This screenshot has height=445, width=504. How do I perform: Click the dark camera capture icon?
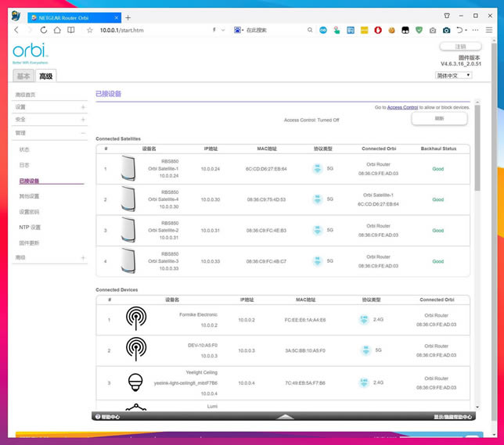pos(446,31)
